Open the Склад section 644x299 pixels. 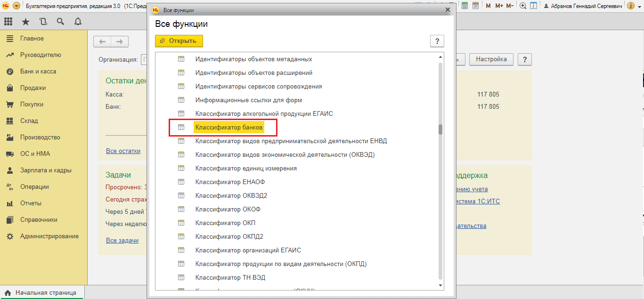29,121
